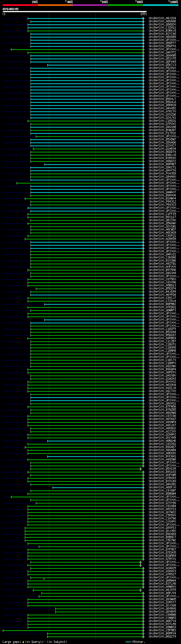This screenshot has width=181, height=644.
Task: Select the UniRef100_C6HBN8 label
Action: [x=162, y=615]
